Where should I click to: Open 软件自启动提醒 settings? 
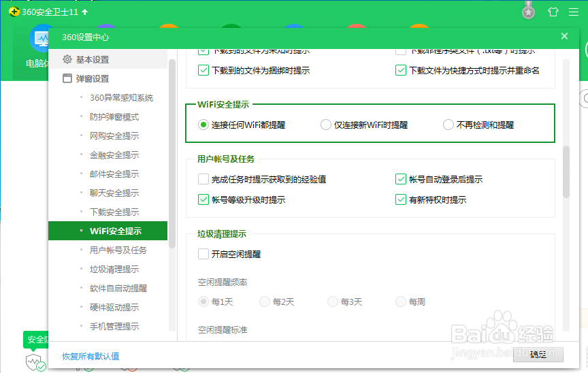(118, 289)
